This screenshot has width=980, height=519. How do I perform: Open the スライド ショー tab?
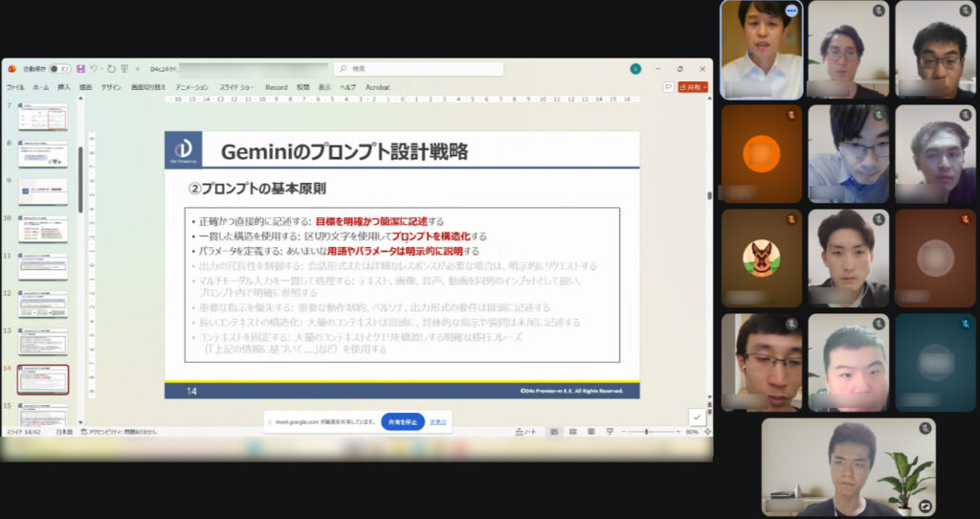pyautogui.click(x=237, y=87)
